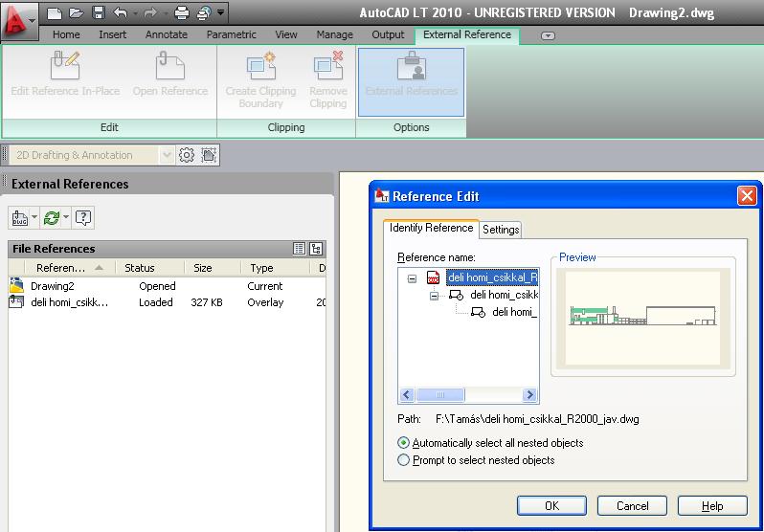Switch File References to tree view
Image resolution: width=764 pixels, height=532 pixels.
316,249
